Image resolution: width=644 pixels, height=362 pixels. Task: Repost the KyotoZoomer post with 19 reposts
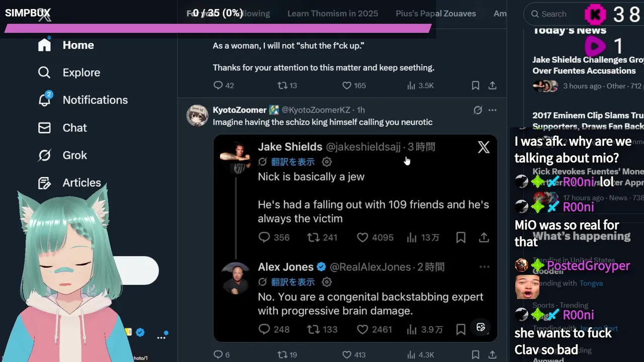pyautogui.click(x=283, y=354)
